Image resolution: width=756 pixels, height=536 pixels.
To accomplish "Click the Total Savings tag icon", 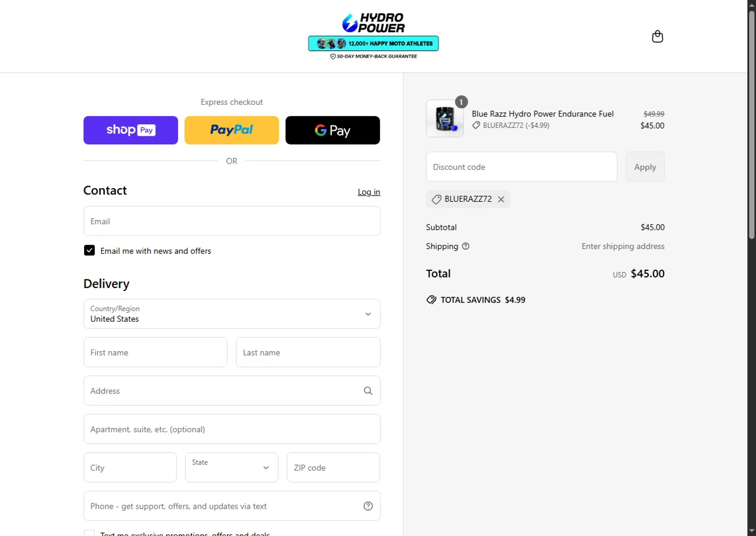I will pyautogui.click(x=431, y=300).
